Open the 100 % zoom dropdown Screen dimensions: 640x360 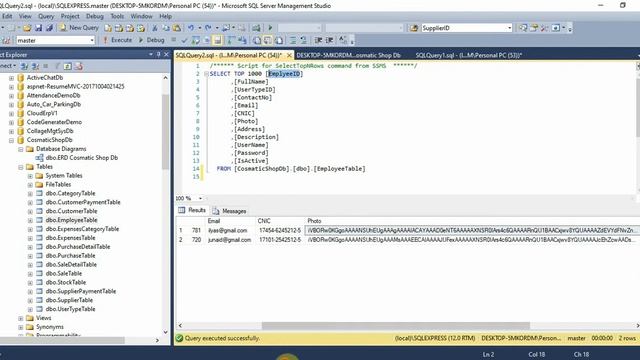[x=200, y=198]
